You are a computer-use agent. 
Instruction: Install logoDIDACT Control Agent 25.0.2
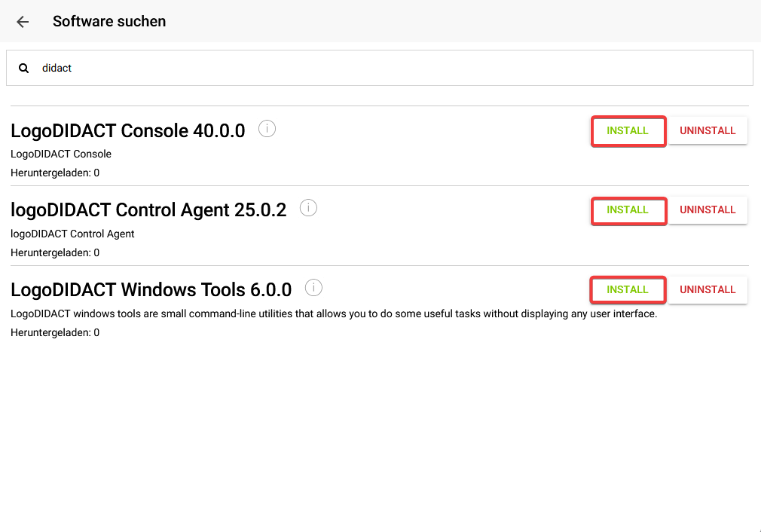[x=628, y=210]
